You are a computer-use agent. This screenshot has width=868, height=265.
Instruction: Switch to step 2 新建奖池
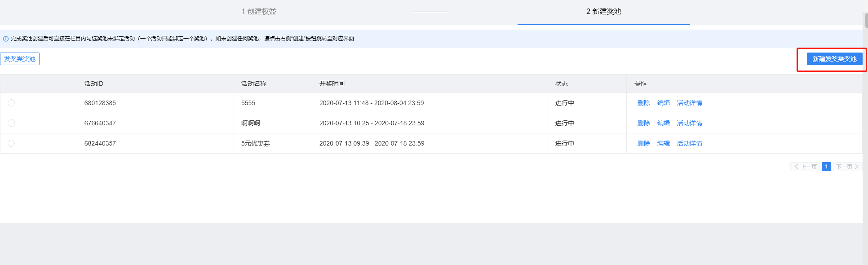(603, 12)
